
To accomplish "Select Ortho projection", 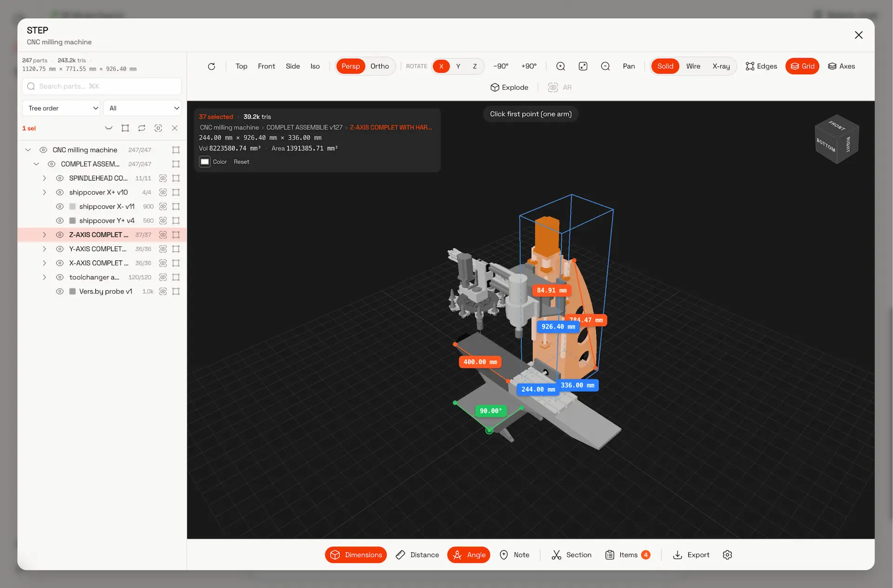I will click(x=380, y=66).
